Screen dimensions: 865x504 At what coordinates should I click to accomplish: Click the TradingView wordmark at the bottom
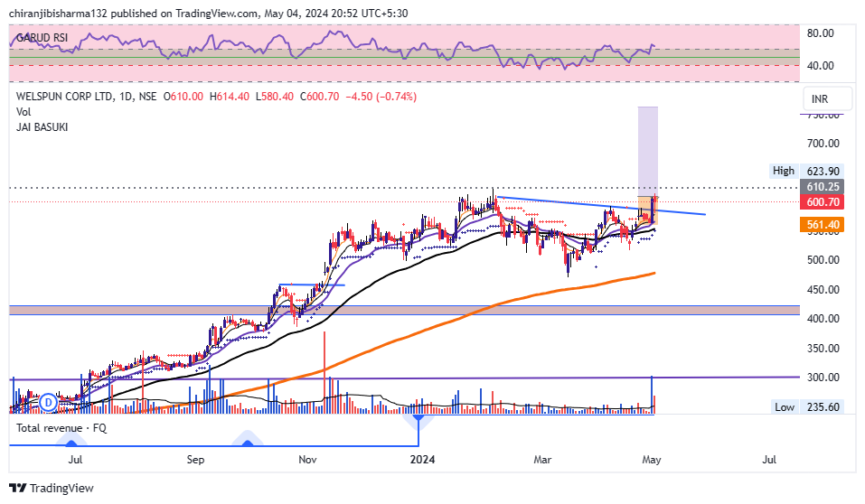tap(61, 488)
